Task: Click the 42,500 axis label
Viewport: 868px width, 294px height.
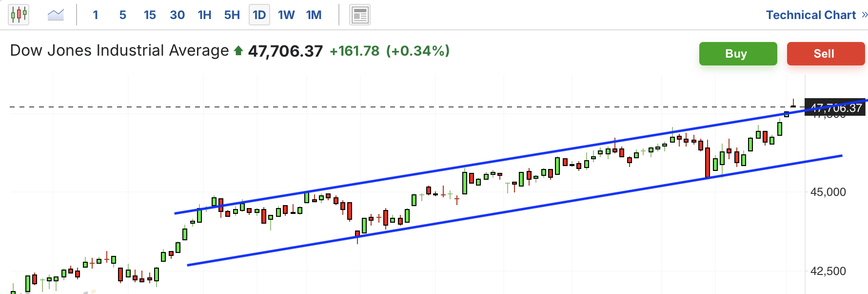Action: pyautogui.click(x=828, y=271)
